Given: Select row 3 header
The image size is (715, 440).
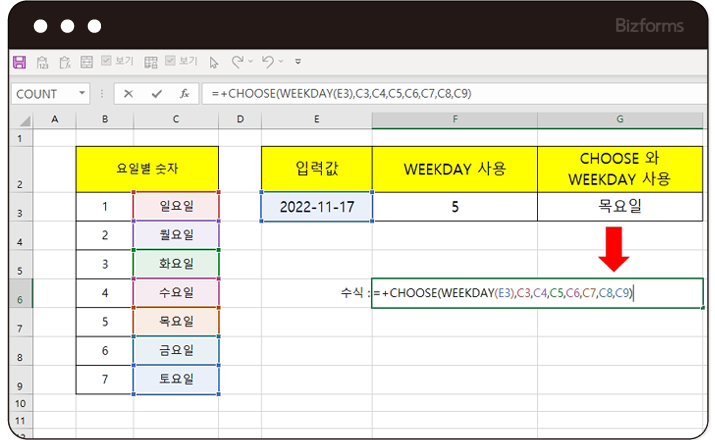Looking at the screenshot, I should point(21,207).
